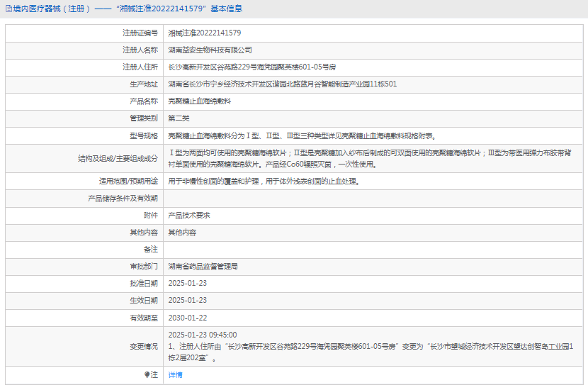Select the production address beginning 湖南省长沙市宁乡经济技术开发区

[x=283, y=84]
